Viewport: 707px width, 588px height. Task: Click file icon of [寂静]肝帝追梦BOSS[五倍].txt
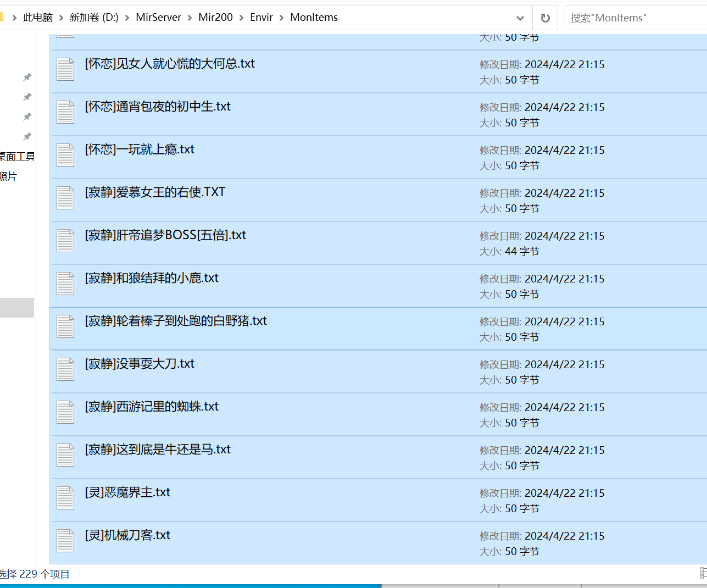pyautogui.click(x=65, y=241)
